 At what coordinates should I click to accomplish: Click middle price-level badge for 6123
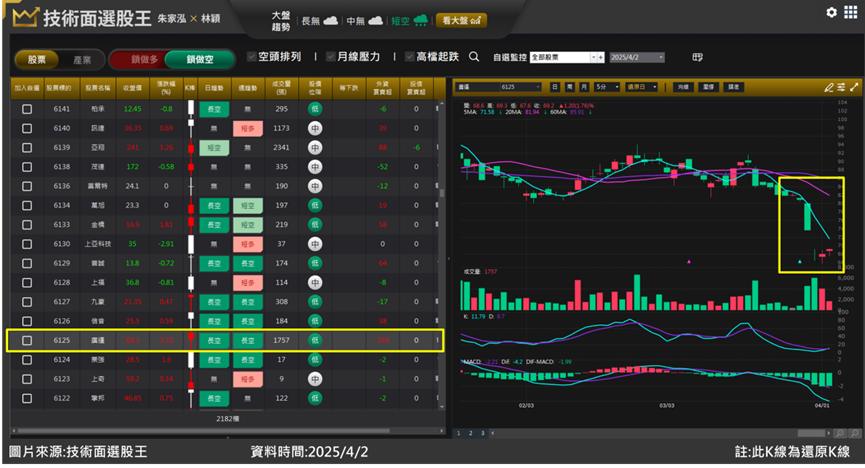point(315,379)
